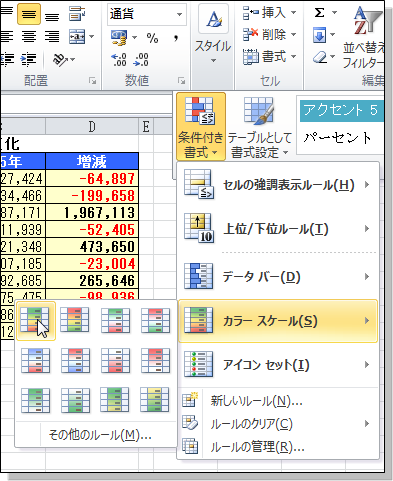Select column D header

click(x=92, y=126)
